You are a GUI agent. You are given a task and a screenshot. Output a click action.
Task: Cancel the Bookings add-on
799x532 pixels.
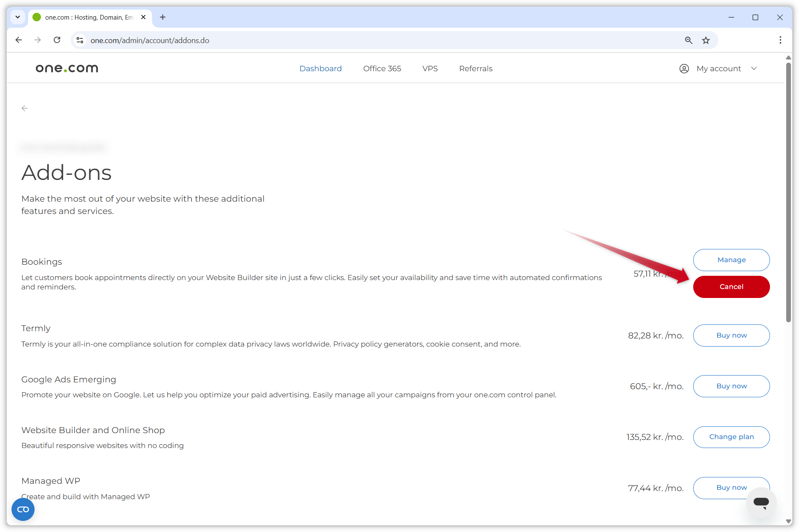(731, 286)
